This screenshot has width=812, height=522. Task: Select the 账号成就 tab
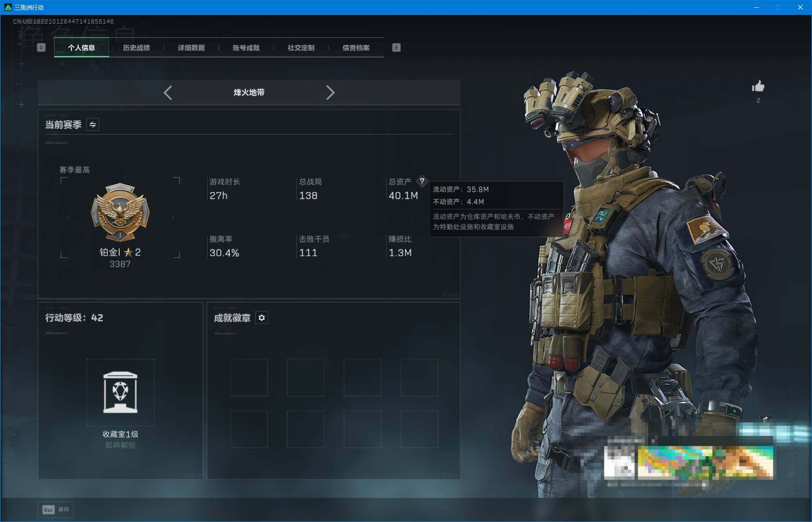click(x=247, y=48)
